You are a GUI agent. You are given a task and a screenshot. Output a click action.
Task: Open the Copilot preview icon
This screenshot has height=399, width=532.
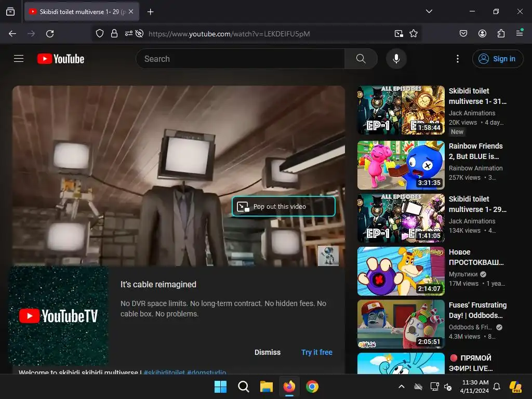click(x=516, y=387)
